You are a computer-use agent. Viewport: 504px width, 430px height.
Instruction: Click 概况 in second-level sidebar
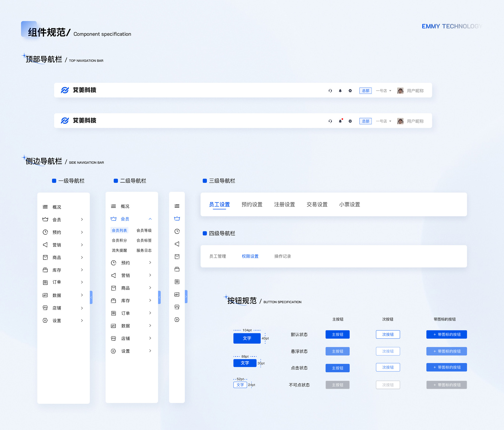point(125,206)
